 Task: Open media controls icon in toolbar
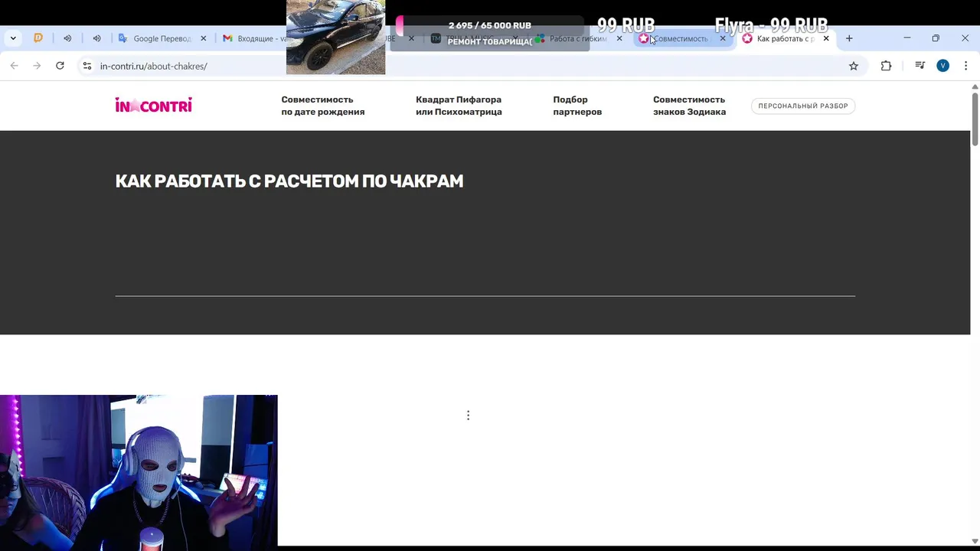pyautogui.click(x=920, y=66)
